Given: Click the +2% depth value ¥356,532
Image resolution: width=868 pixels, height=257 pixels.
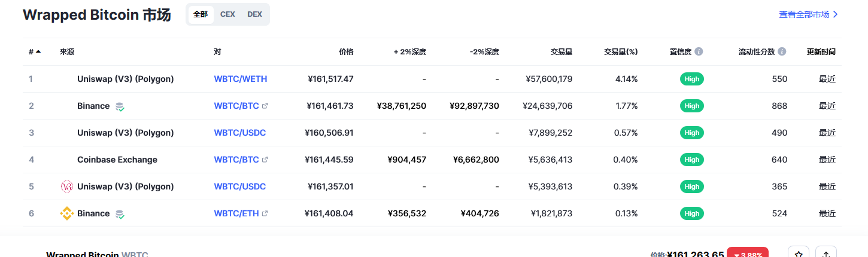Looking at the screenshot, I should tap(407, 213).
